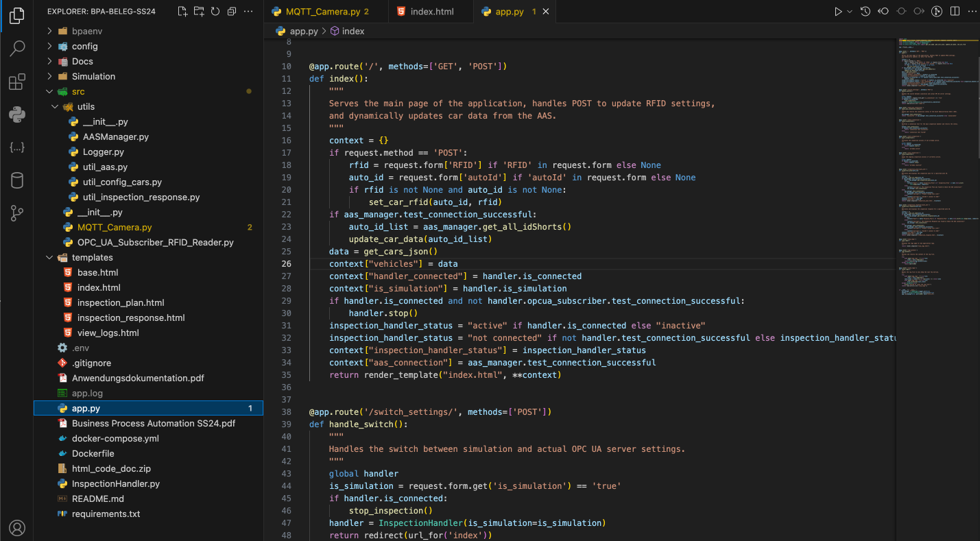This screenshot has height=541, width=980.
Task: Click the code minimap overview
Action: (x=937, y=168)
